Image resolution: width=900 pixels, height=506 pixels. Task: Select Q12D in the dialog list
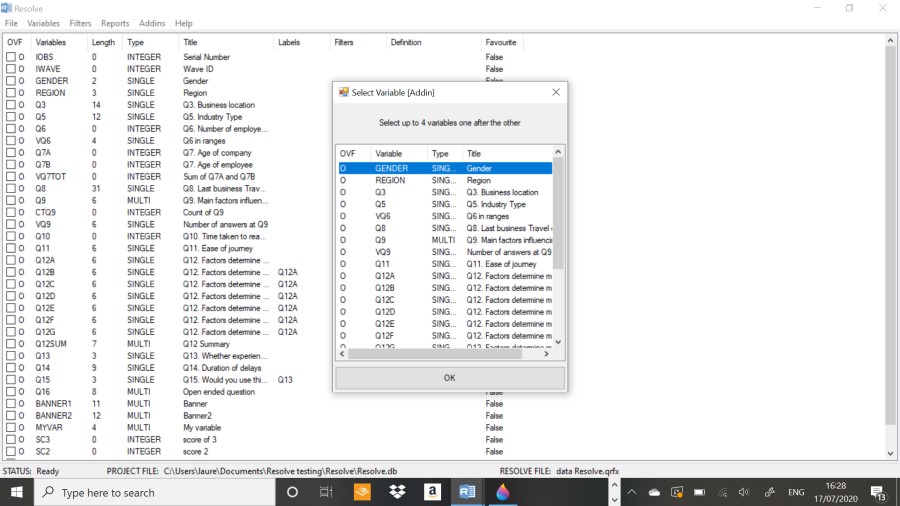click(445, 312)
